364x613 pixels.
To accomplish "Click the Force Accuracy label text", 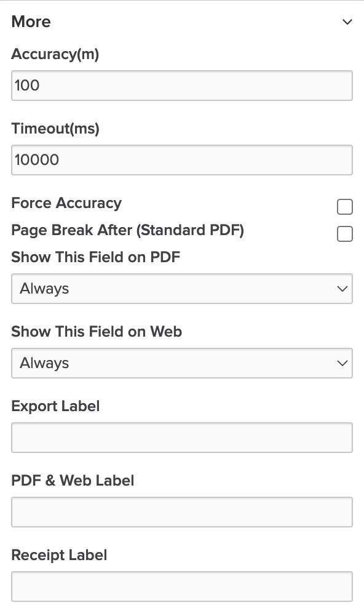I will 67,203.
